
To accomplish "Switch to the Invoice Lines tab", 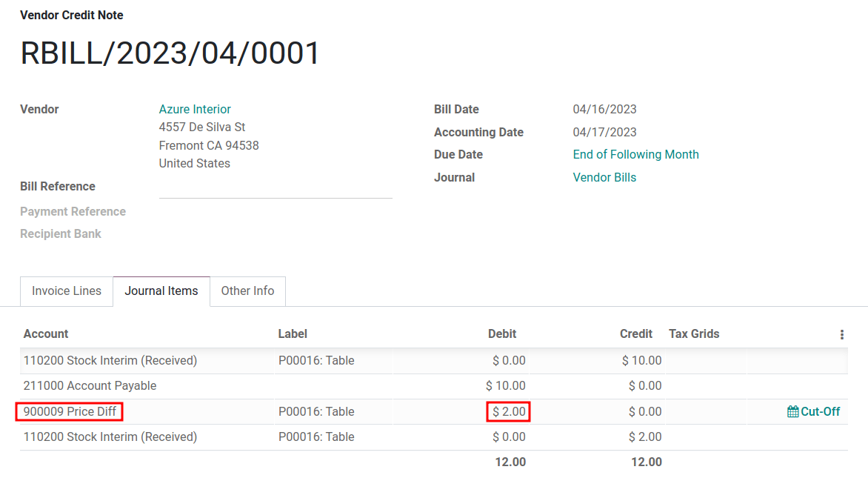I will (67, 291).
